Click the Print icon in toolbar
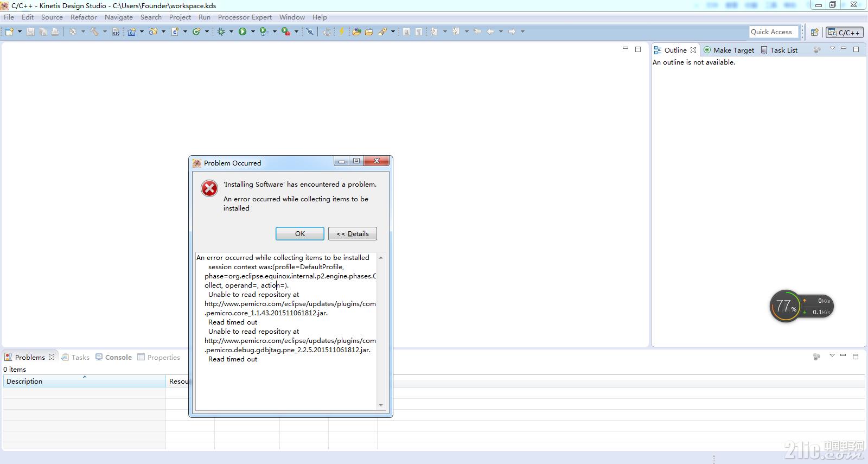Screen dimensions: 868x464 click(55, 31)
